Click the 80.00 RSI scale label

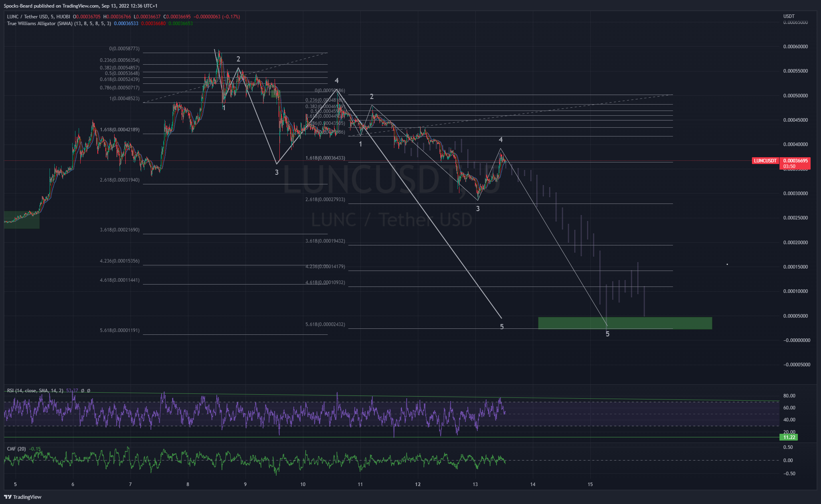pyautogui.click(x=789, y=396)
